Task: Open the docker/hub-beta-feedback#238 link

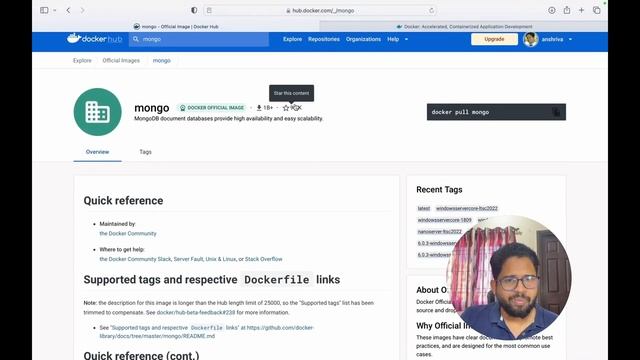Action: pos(196,312)
